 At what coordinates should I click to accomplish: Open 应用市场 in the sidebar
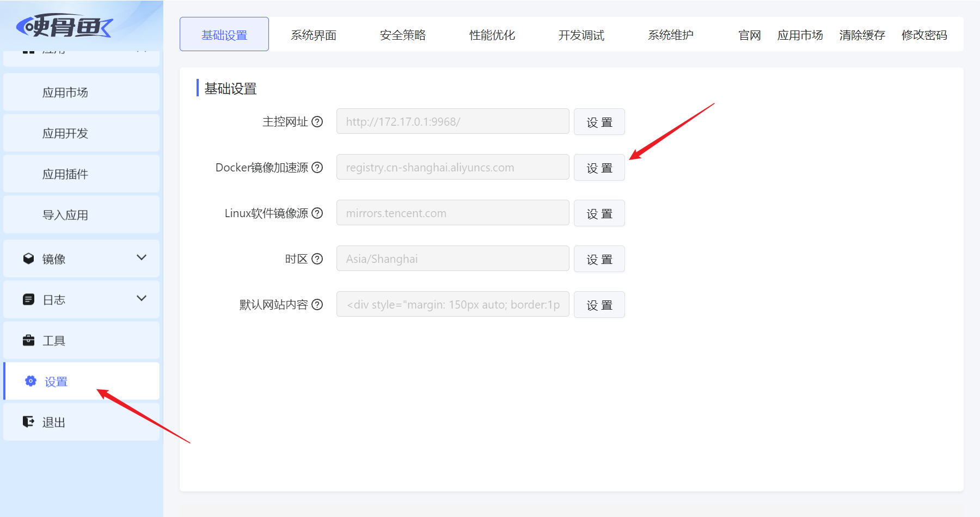click(x=82, y=93)
